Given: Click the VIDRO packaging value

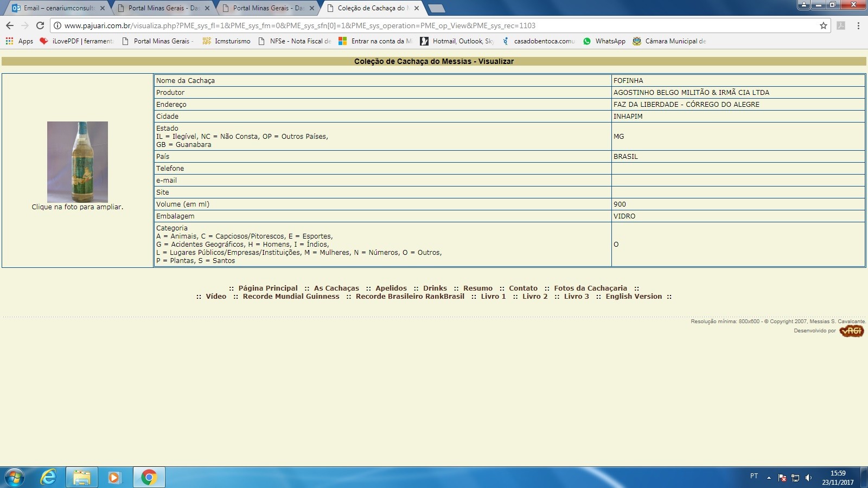Looking at the screenshot, I should click(624, 216).
